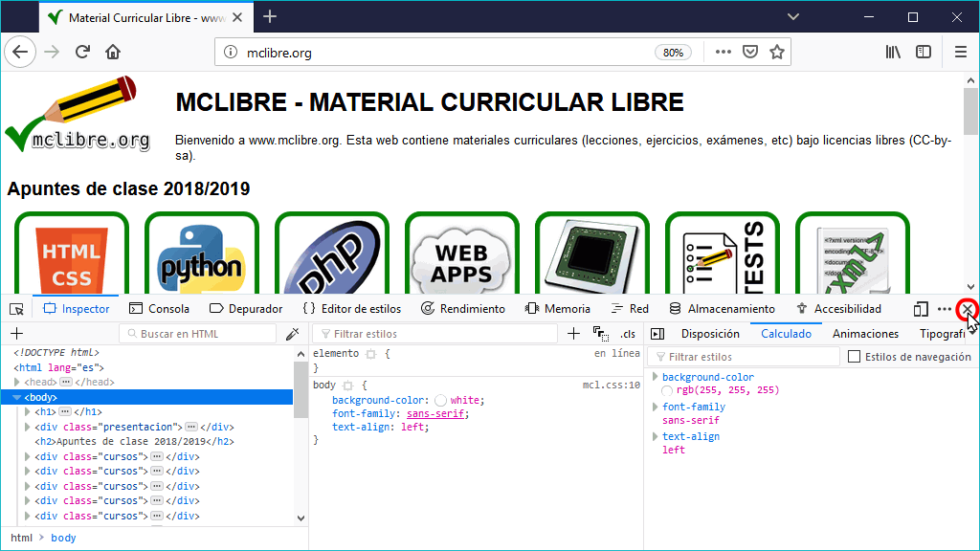Toggle responsive design mode

tap(921, 309)
